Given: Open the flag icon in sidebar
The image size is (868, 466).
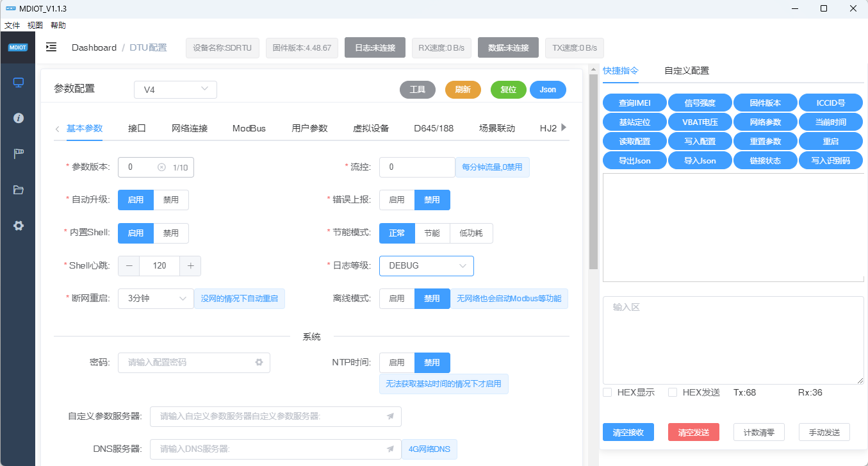Looking at the screenshot, I should point(18,154).
